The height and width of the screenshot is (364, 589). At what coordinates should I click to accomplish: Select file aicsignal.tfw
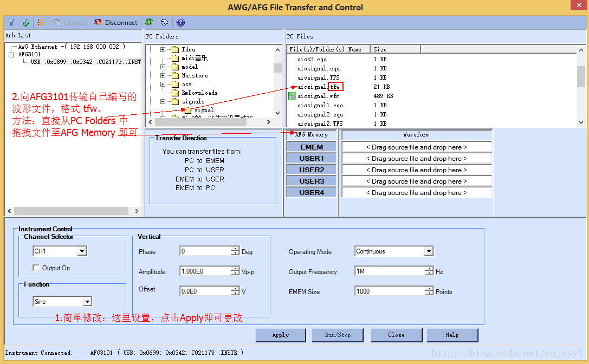[319, 87]
